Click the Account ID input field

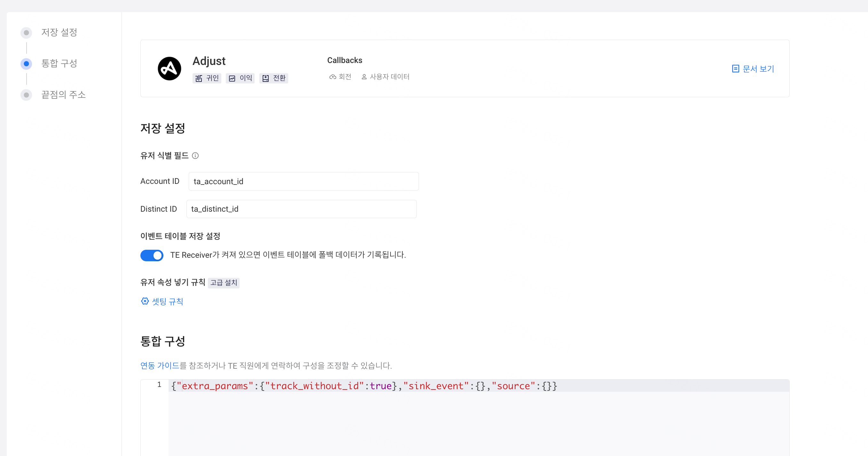click(x=304, y=181)
